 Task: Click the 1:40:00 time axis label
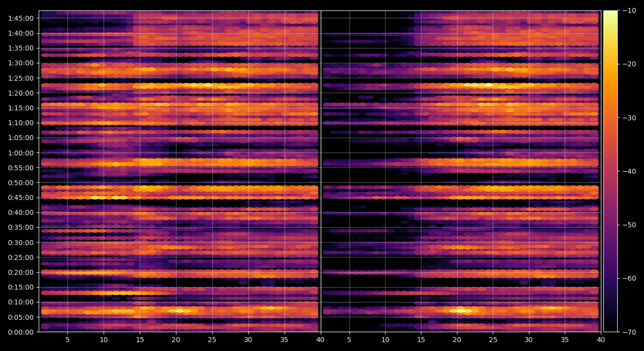(x=21, y=33)
